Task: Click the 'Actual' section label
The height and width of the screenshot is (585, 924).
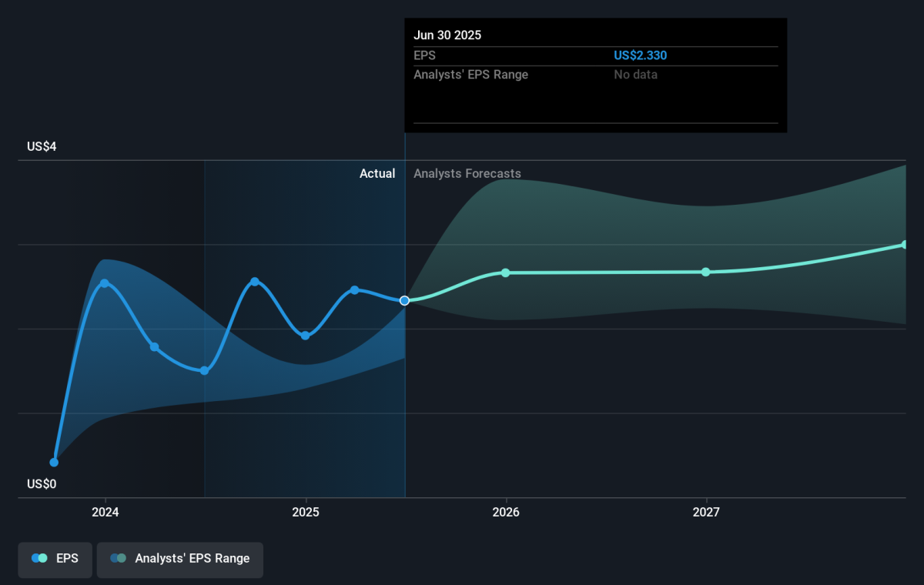Action: click(x=377, y=174)
